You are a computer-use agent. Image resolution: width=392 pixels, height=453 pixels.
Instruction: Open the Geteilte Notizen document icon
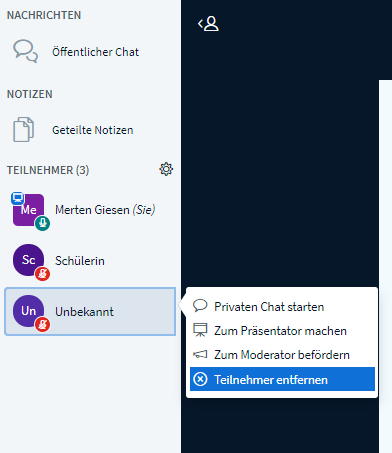[x=23, y=130]
